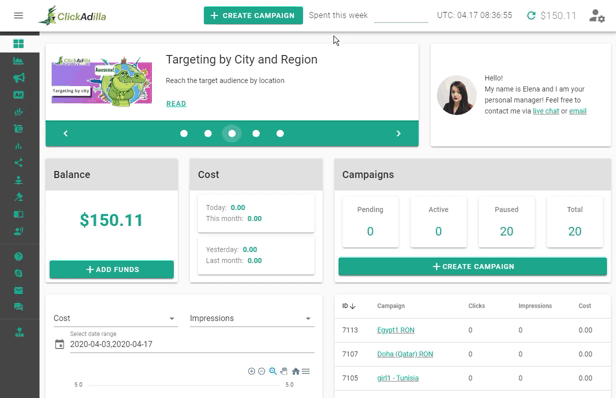Open the READ link on banner
The width and height of the screenshot is (616, 398).
[x=176, y=104]
